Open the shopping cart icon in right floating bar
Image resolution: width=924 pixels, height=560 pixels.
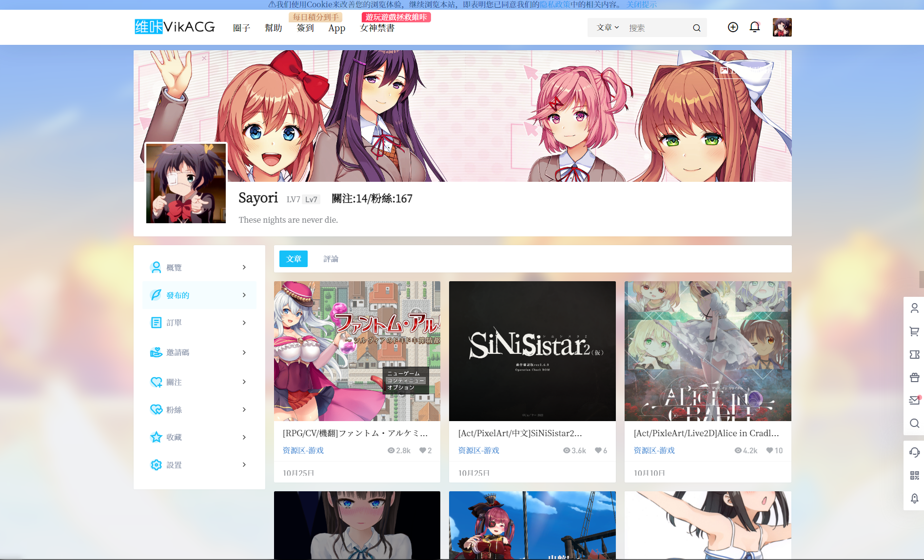[x=914, y=331]
